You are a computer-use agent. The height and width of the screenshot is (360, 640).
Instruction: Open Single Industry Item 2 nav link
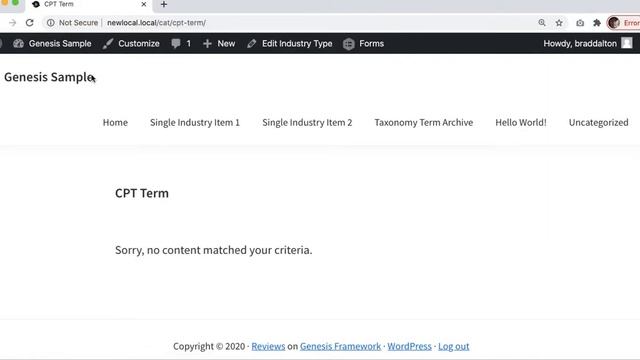307,122
